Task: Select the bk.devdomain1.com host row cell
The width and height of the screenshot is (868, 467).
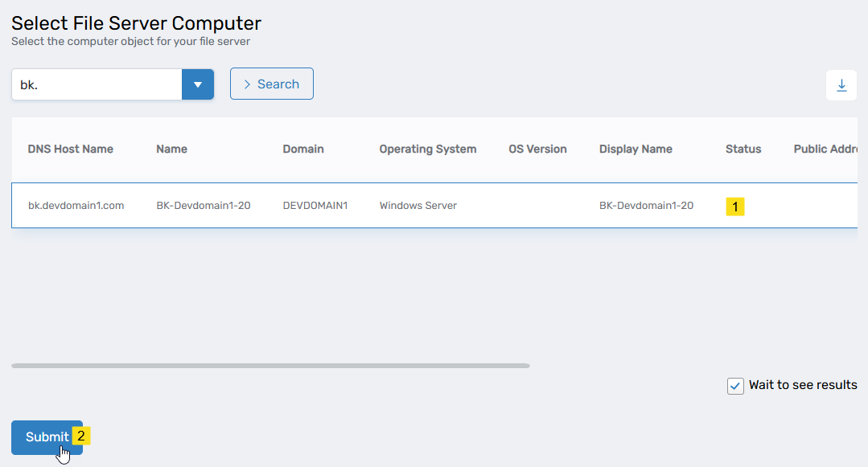Action: [x=76, y=206]
